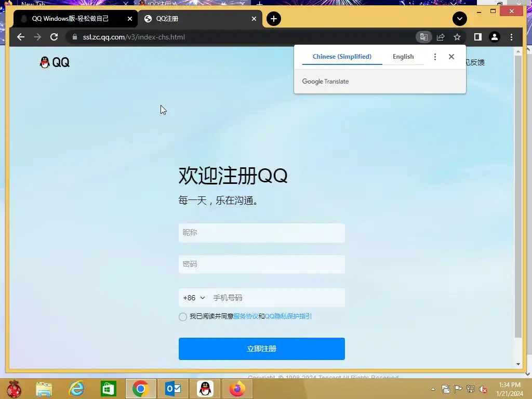
Task: Open the network tray icon
Action: point(471,389)
